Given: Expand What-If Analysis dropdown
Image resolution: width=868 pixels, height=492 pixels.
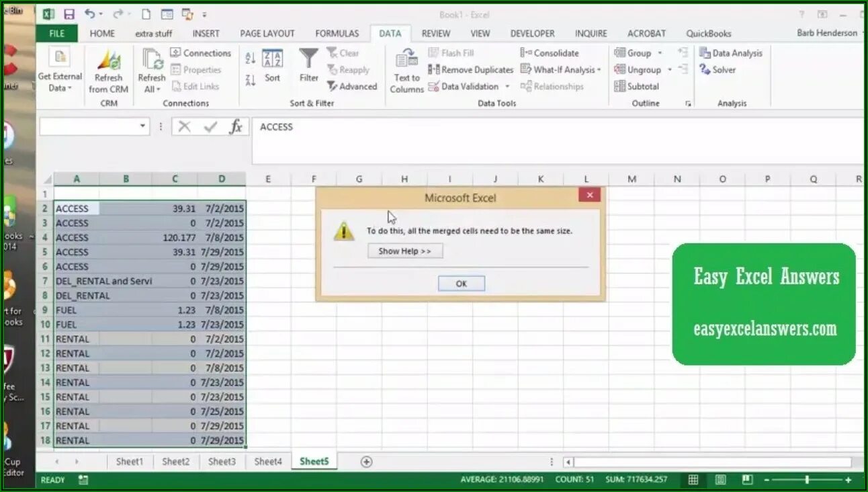Looking at the screenshot, I should 599,70.
